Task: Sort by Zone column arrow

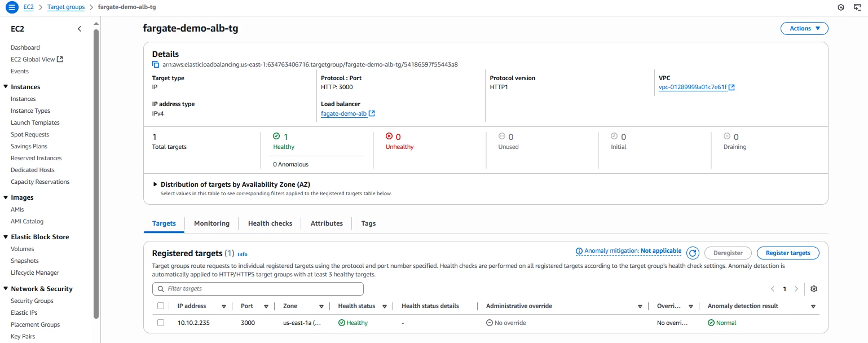Action: [321, 306]
